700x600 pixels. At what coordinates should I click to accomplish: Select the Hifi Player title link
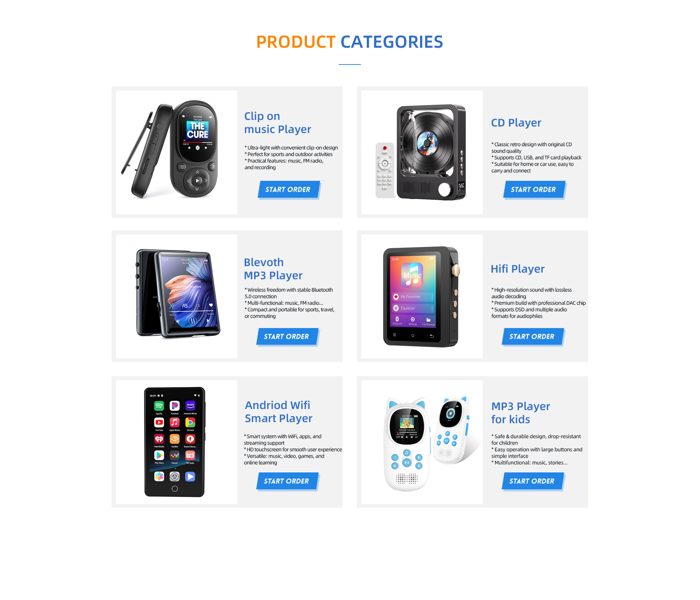517,269
